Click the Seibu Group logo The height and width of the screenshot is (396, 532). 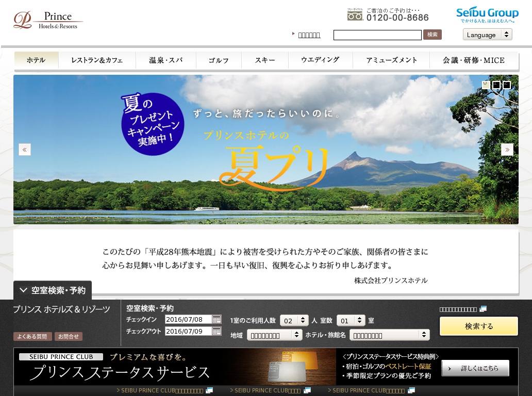(487, 14)
